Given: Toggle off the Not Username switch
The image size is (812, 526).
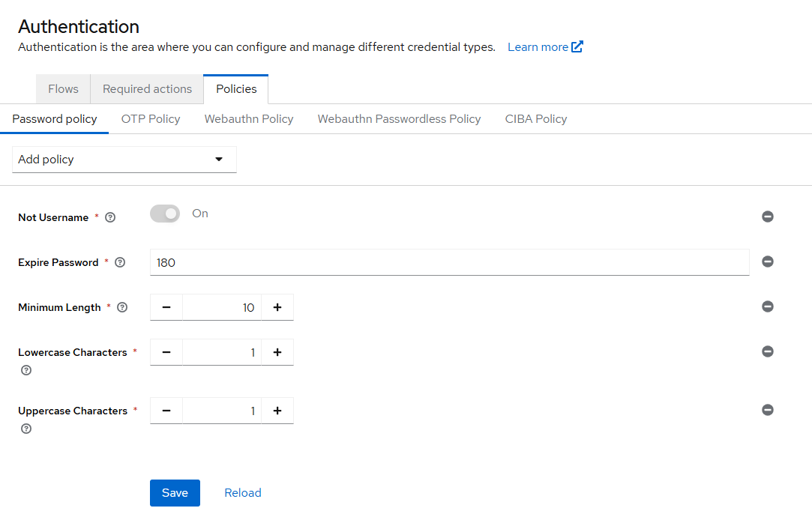Looking at the screenshot, I should [x=164, y=214].
